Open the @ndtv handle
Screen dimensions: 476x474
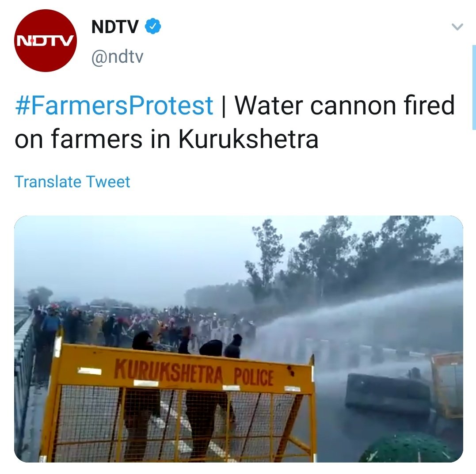point(117,57)
